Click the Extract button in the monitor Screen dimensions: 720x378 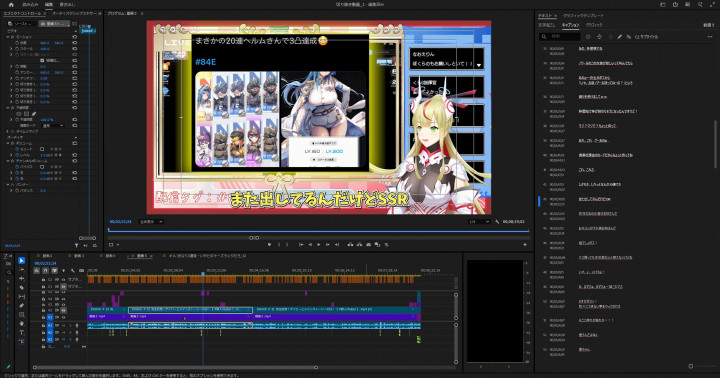[360, 244]
